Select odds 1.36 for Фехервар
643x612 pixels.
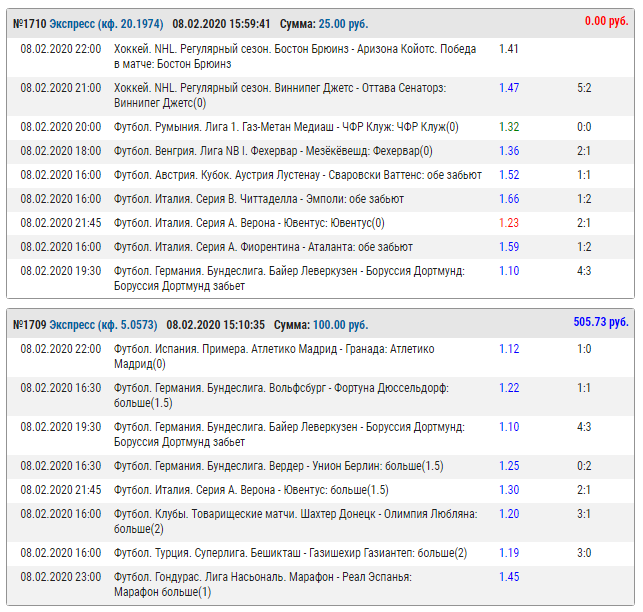pos(509,151)
